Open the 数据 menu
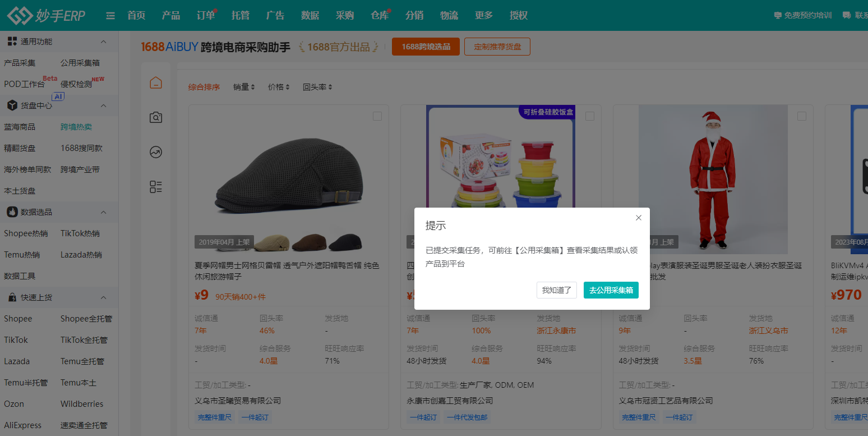 click(x=310, y=16)
